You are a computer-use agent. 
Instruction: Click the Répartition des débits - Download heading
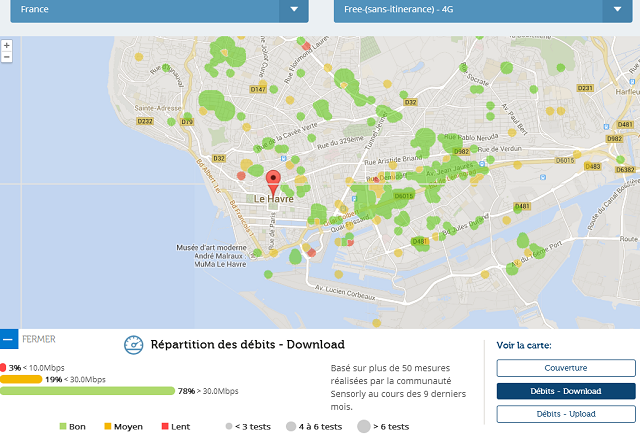click(248, 344)
